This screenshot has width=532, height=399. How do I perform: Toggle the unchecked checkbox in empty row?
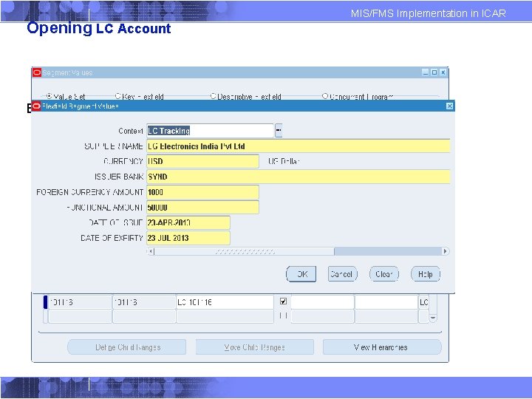click(x=283, y=316)
